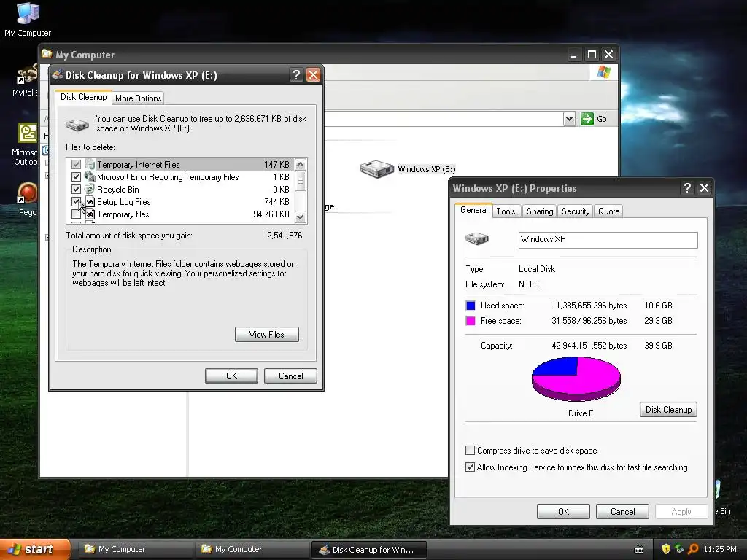Image resolution: width=747 pixels, height=560 pixels.
Task: Click the Disk Cleanup title bar broom icon
Action: tap(58, 75)
